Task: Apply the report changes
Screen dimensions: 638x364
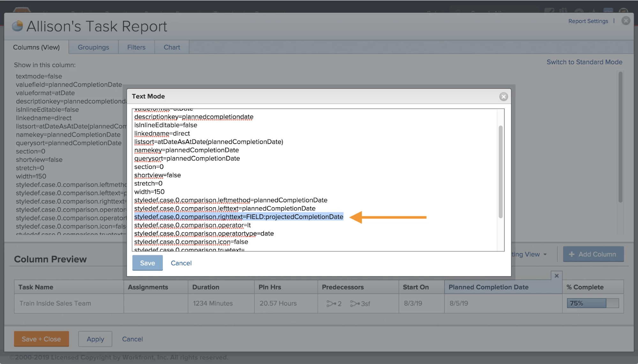Action: coord(95,339)
